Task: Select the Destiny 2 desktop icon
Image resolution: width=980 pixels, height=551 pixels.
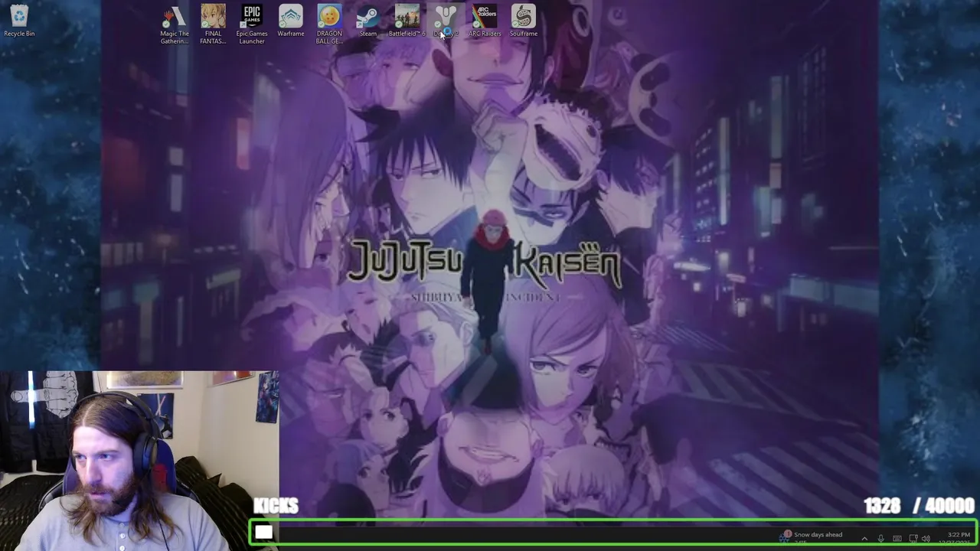Action: [x=446, y=21]
